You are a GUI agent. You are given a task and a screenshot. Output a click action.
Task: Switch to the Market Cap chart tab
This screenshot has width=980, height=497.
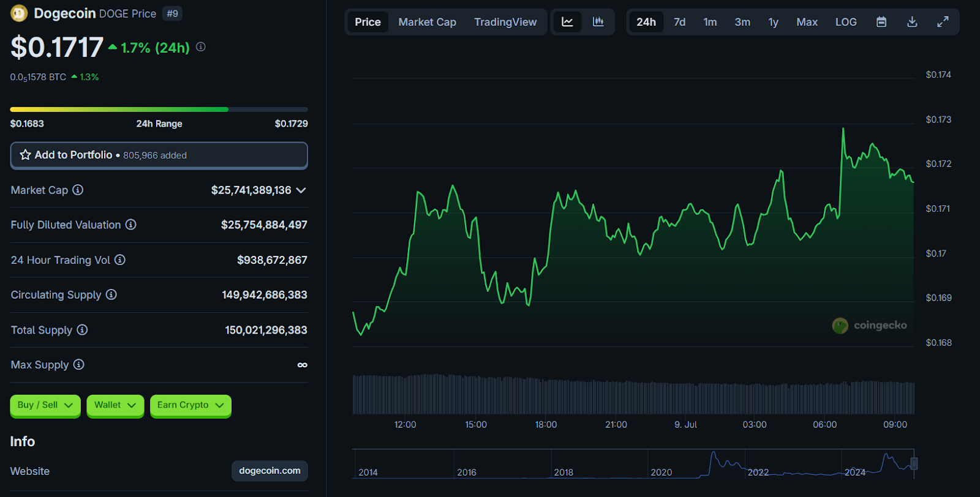point(427,22)
